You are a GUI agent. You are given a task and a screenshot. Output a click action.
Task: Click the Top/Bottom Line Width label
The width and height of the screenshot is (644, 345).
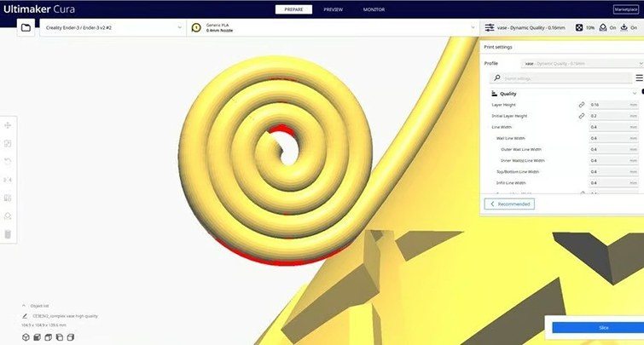tap(518, 171)
